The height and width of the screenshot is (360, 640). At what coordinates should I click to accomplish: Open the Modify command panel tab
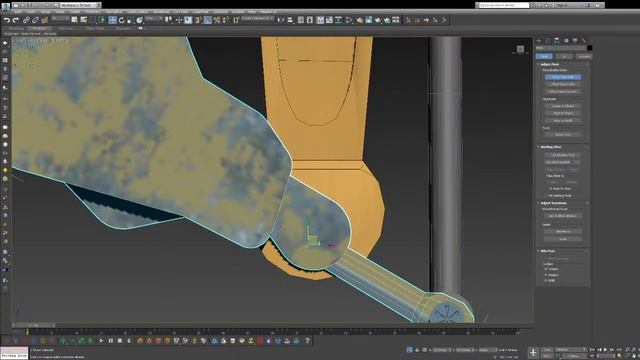coord(548,40)
